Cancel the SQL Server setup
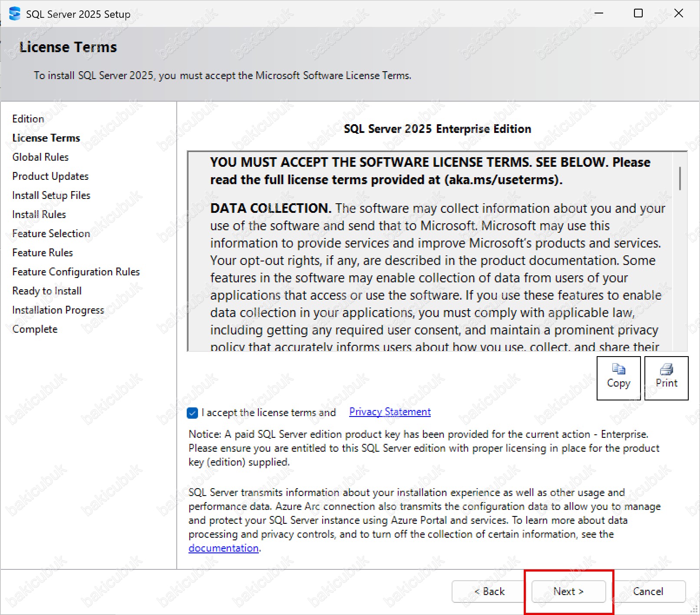Viewport: 700px width, 615px height. (648, 591)
